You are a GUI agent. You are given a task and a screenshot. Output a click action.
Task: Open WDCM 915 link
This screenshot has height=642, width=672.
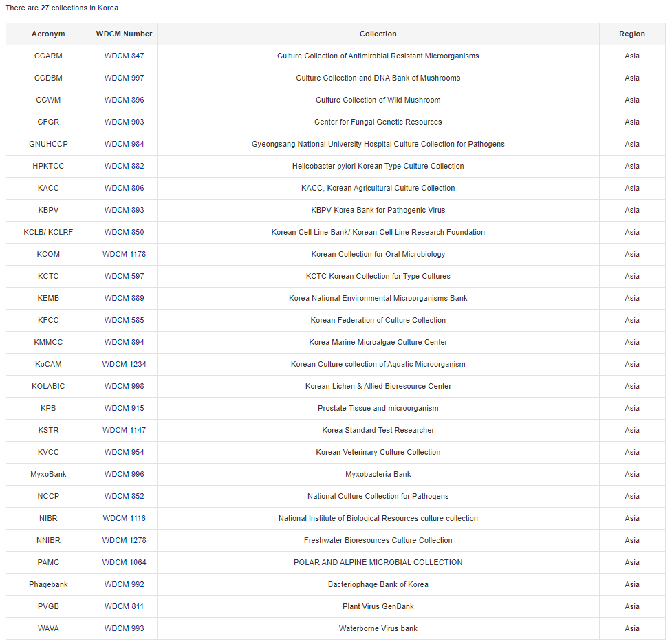point(124,408)
